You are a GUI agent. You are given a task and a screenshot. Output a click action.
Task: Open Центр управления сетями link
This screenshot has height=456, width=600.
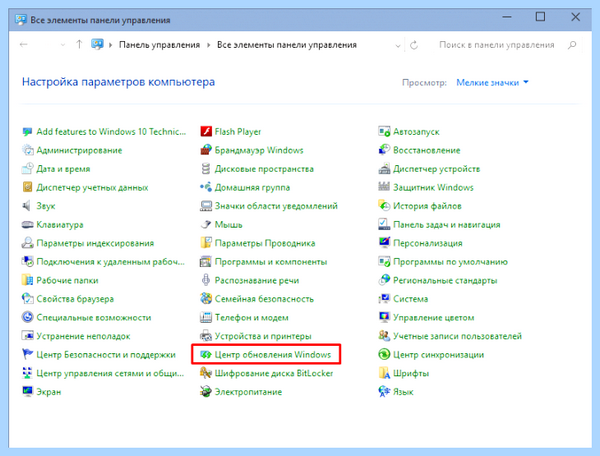pos(110,373)
